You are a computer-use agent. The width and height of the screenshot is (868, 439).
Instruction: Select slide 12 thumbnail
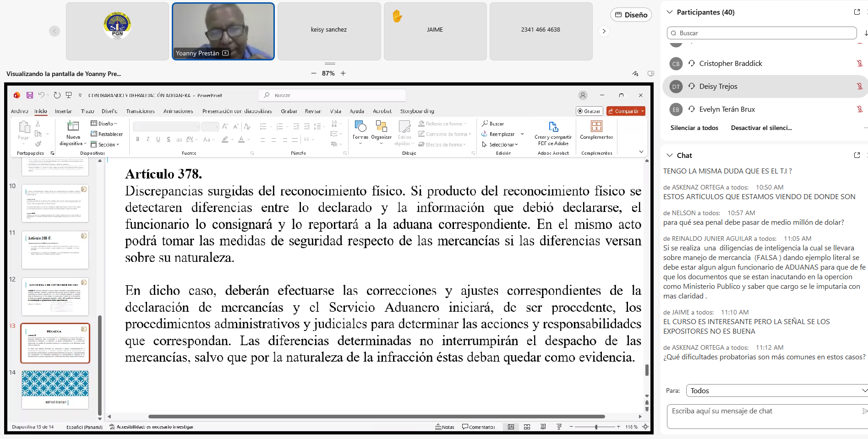coord(55,297)
